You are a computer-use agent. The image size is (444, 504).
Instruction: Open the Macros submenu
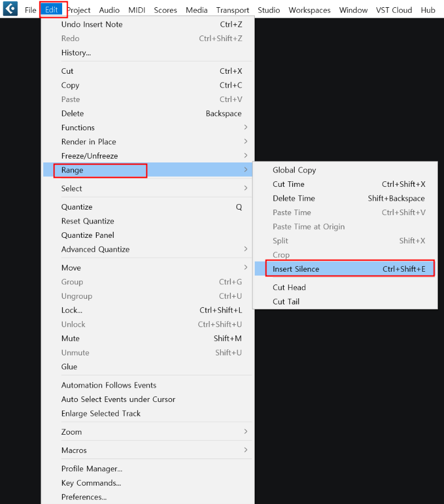(148, 450)
